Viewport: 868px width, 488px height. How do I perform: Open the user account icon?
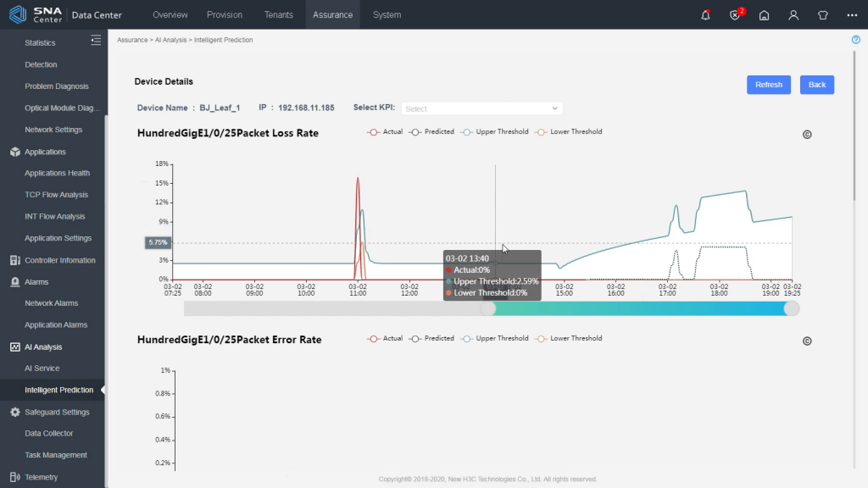793,15
